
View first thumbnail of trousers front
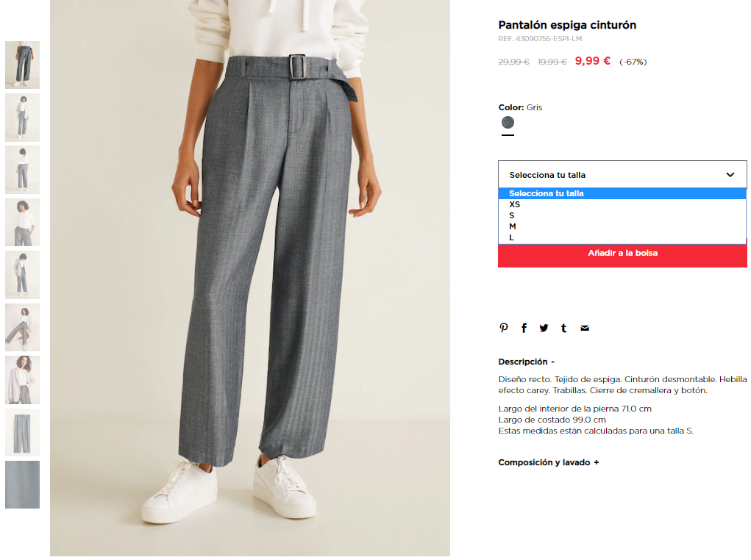(23, 65)
